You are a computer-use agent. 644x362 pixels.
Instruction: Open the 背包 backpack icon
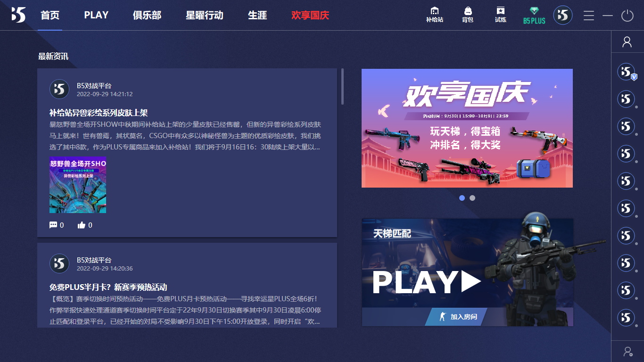(467, 15)
